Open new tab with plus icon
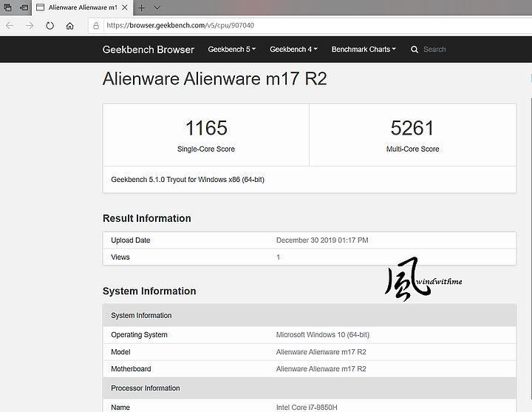Screen dimensions: 532x412 (141, 7)
